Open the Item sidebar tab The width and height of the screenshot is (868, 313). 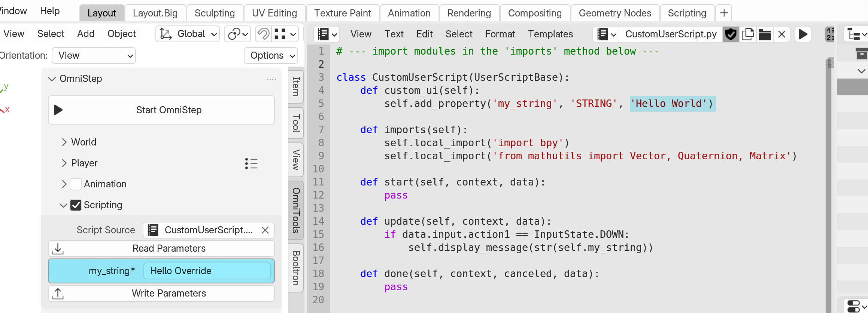click(296, 86)
